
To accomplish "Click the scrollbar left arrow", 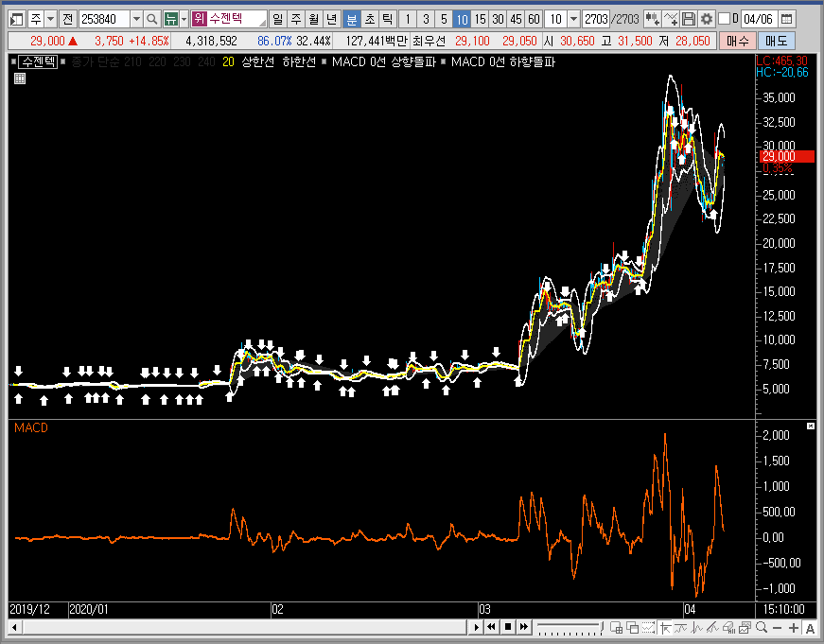I will pyautogui.click(x=15, y=627).
